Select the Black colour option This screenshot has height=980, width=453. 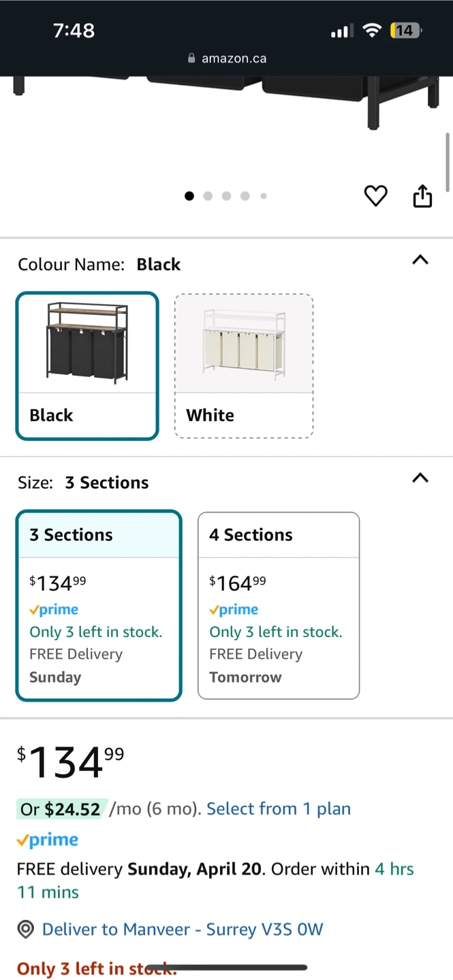[x=87, y=366]
